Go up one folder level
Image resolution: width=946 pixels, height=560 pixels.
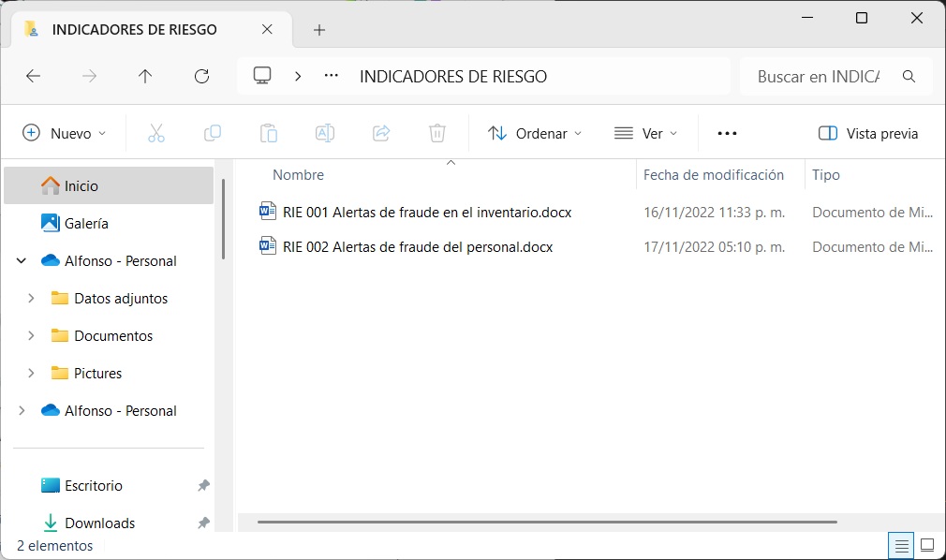point(145,77)
